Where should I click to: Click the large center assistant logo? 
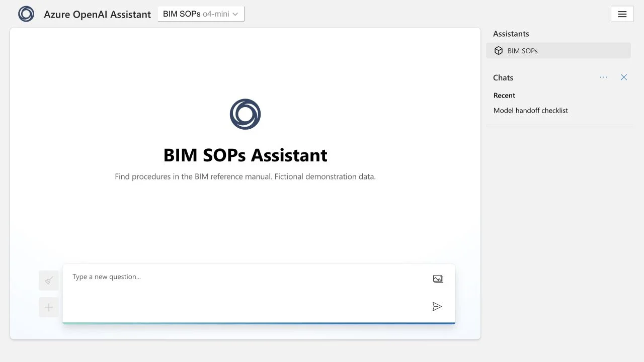245,114
